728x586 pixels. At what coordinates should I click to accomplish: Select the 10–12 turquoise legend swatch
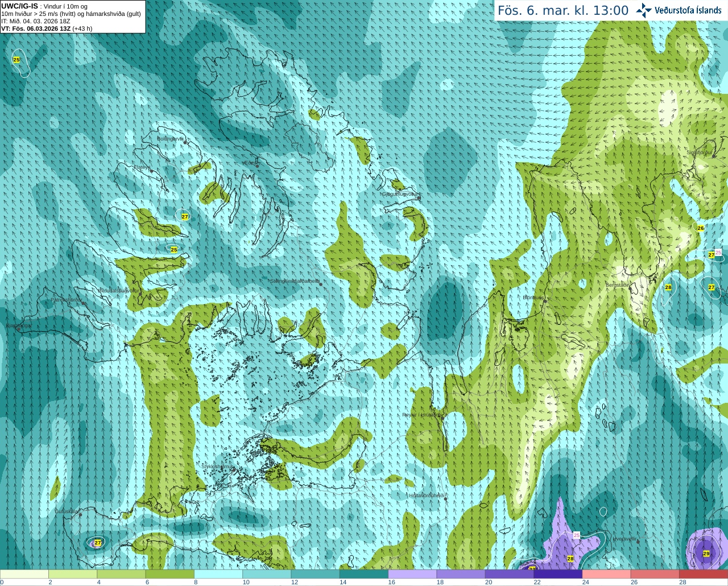[267, 574]
